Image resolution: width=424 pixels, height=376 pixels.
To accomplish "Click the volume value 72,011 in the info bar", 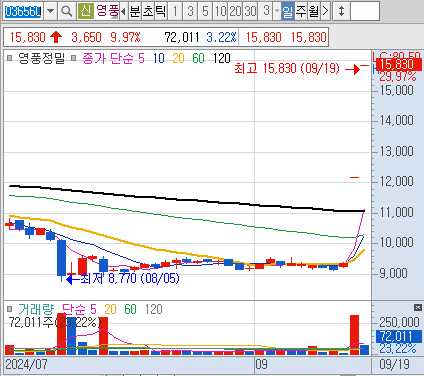I will click(x=182, y=37).
